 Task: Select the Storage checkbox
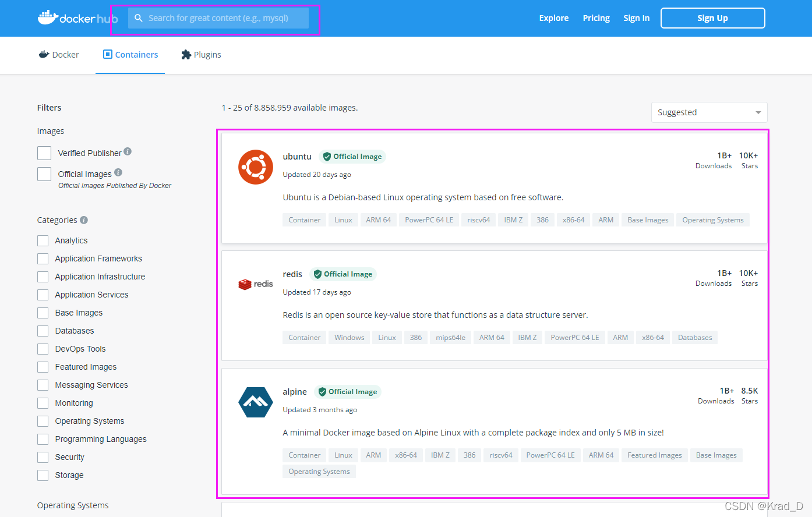coord(43,475)
